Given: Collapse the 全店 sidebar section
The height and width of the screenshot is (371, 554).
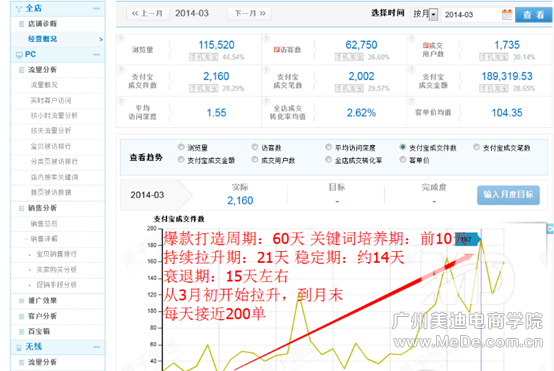Looking at the screenshot, I should (96, 8).
